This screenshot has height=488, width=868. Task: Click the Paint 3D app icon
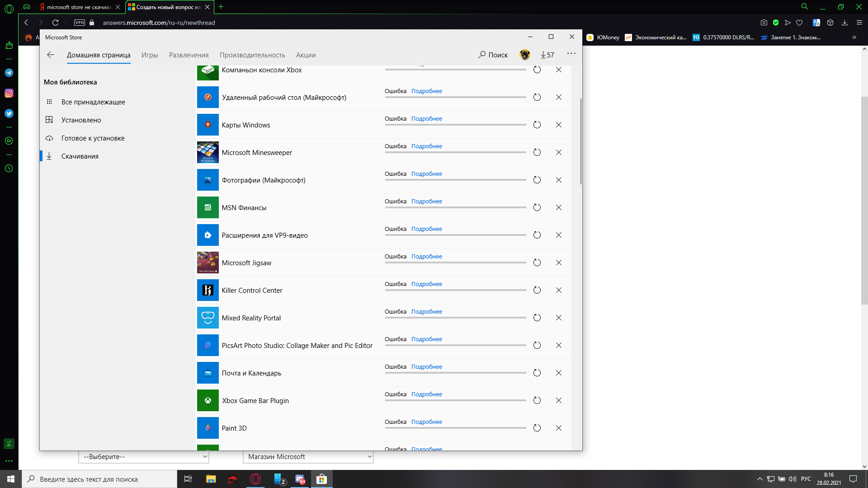tap(208, 428)
